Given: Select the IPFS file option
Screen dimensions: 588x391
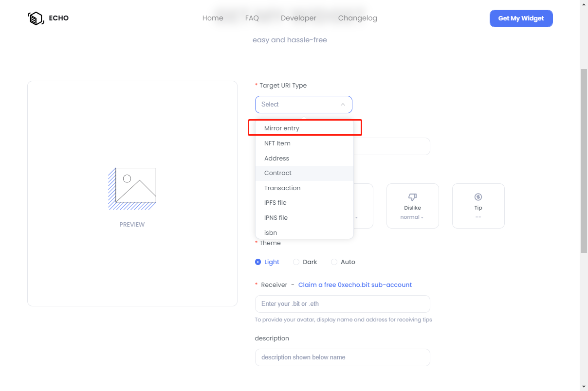Looking at the screenshot, I should 276,203.
